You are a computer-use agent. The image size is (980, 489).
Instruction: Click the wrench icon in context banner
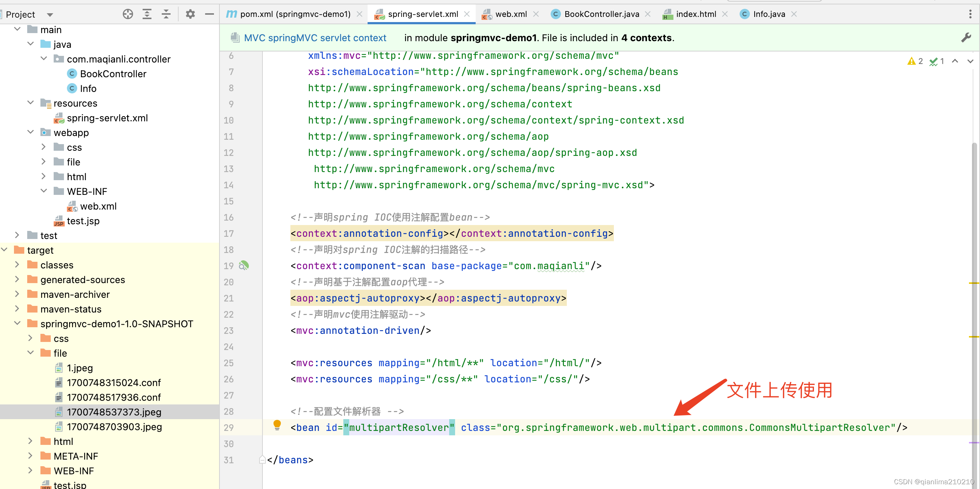click(x=966, y=37)
